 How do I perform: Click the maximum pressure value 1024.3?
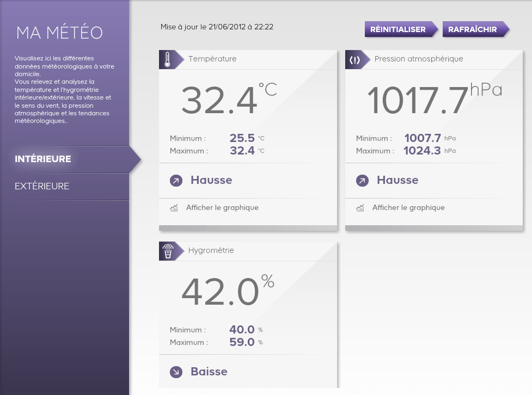[x=422, y=151]
